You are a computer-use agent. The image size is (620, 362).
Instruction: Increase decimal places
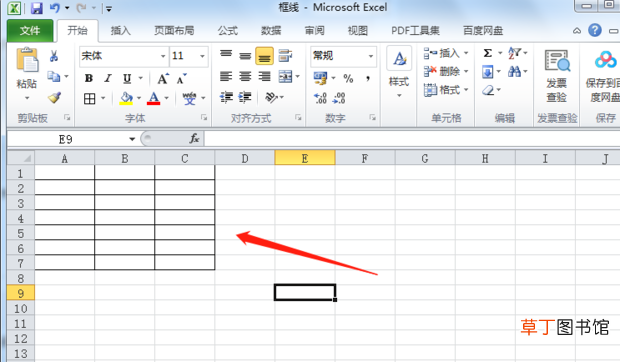tap(320, 98)
